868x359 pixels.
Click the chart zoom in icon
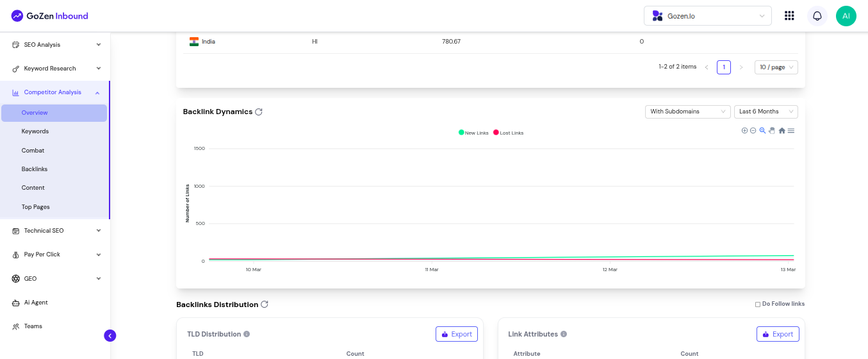[x=744, y=131]
